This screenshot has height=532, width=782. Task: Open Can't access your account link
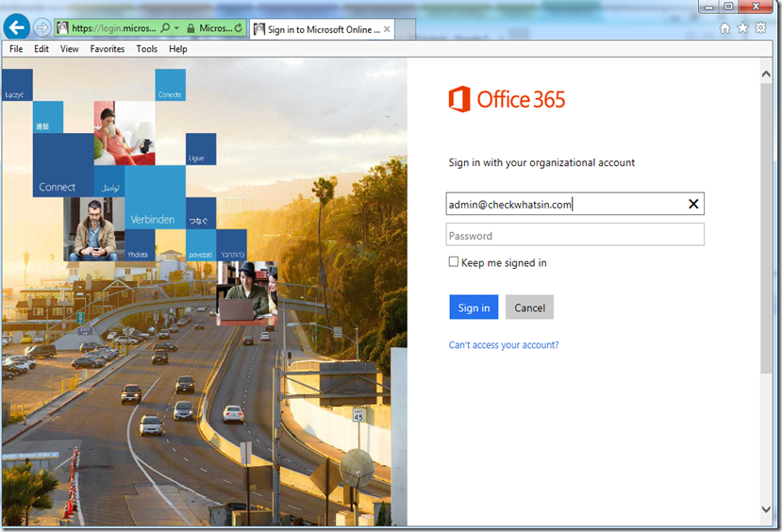tap(504, 345)
